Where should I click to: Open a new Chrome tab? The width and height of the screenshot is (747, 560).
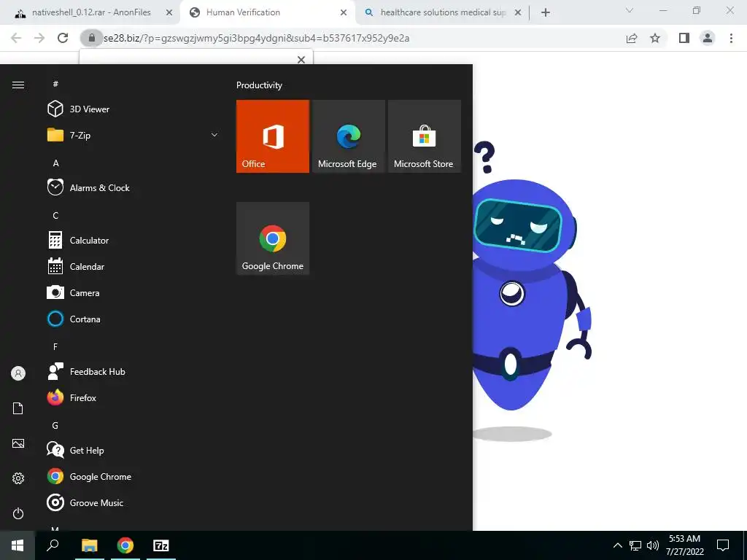(546, 13)
